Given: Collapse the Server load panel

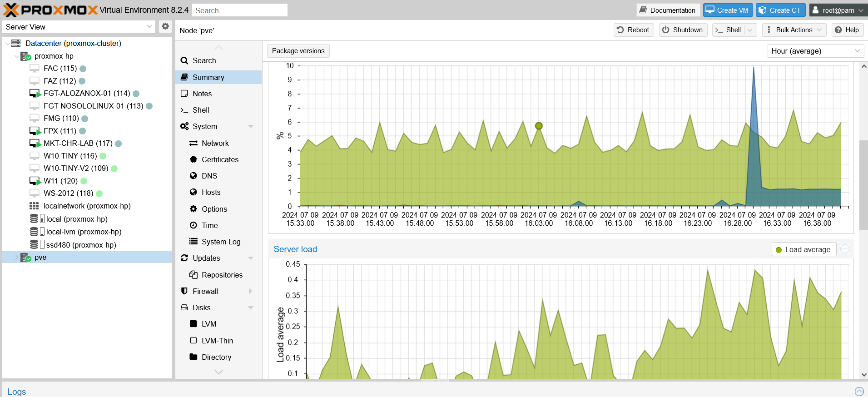Looking at the screenshot, I should click(x=845, y=249).
